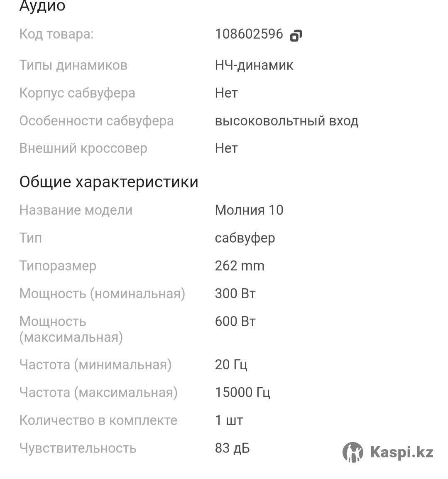Tap the 600 Вт maximum power value
This screenshot has height=479, width=448.
pyautogui.click(x=235, y=322)
